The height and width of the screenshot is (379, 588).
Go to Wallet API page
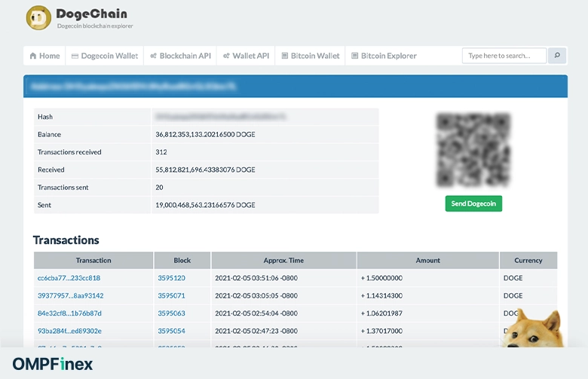coord(246,56)
